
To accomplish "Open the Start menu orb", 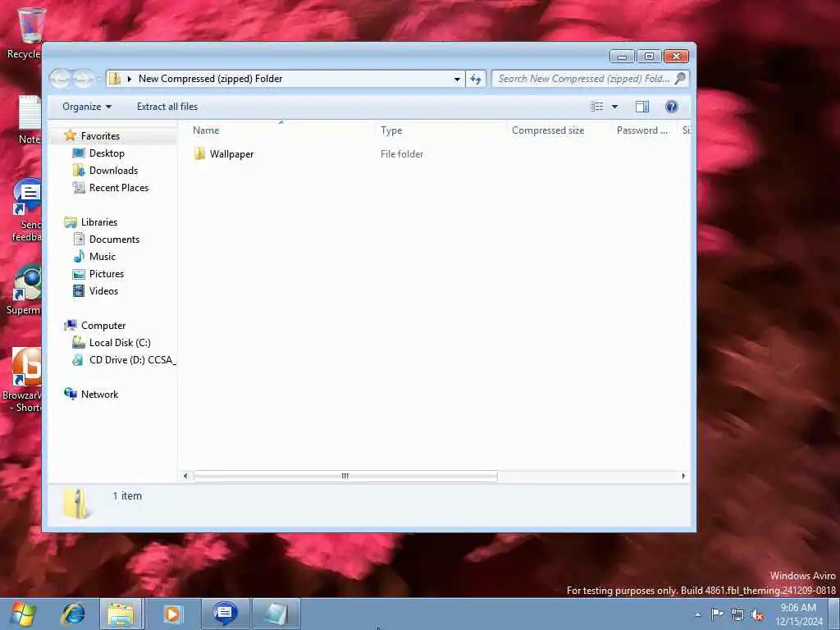I will 22,614.
